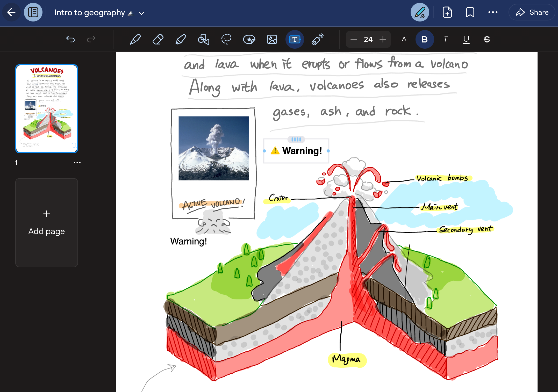Select the Image insert tool

click(272, 39)
